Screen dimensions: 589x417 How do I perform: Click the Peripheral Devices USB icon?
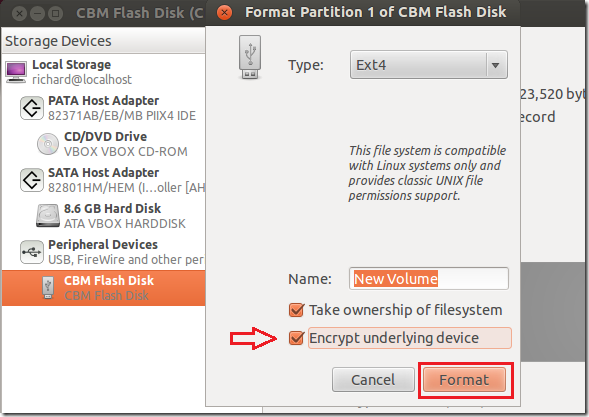(32, 252)
